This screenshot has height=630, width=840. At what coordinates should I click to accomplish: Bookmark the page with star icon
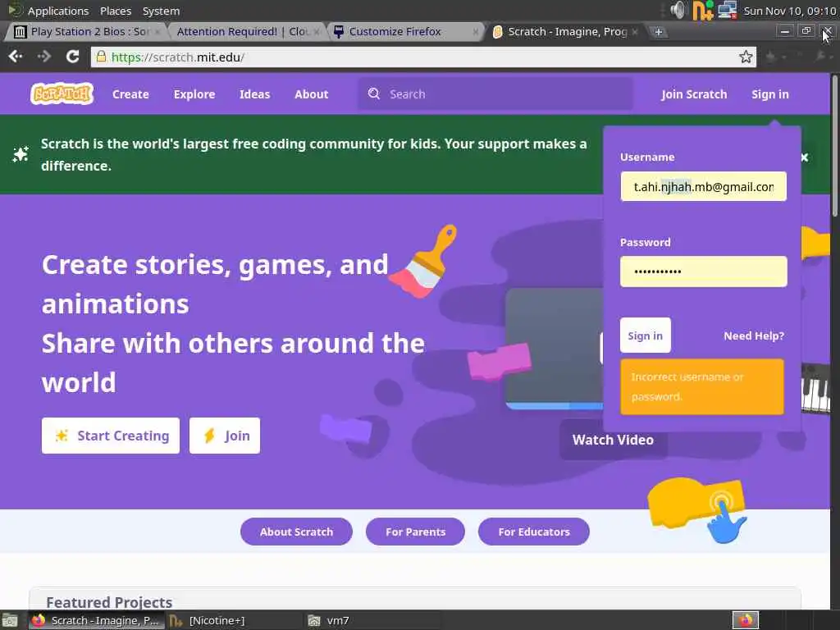746,57
